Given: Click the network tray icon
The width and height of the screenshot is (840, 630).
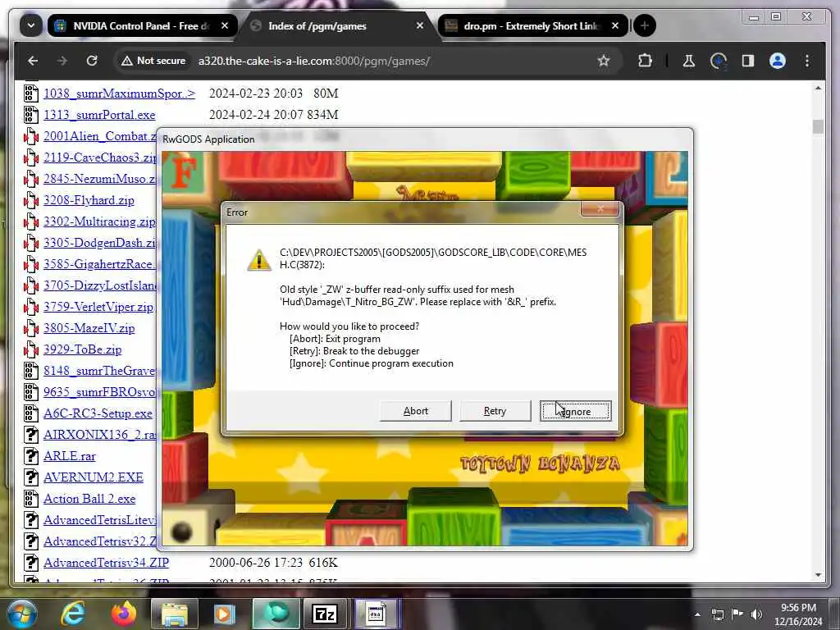Looking at the screenshot, I should coord(717,614).
